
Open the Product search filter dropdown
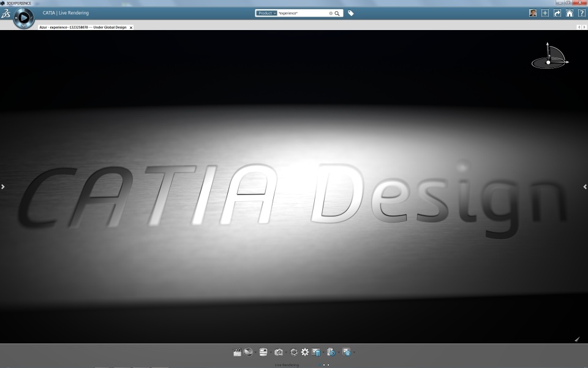[266, 13]
